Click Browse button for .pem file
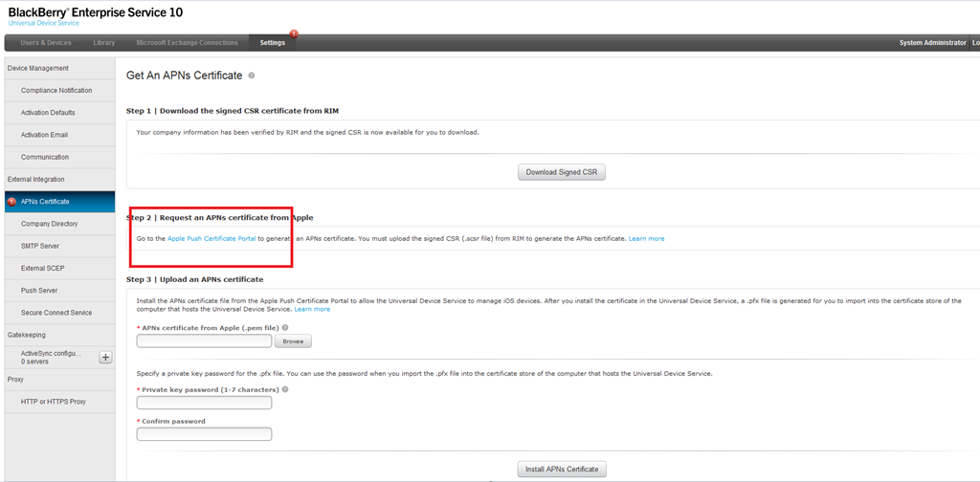 (x=293, y=341)
